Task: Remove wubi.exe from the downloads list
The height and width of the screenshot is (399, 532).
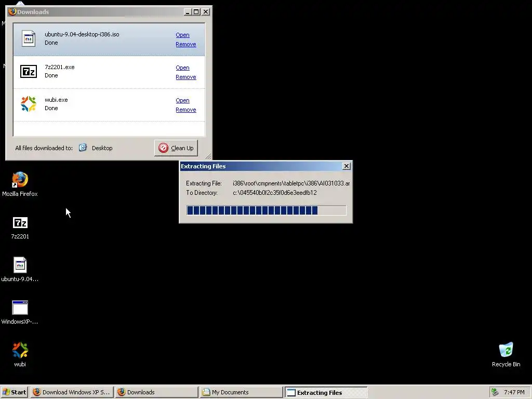Action: tap(186, 110)
